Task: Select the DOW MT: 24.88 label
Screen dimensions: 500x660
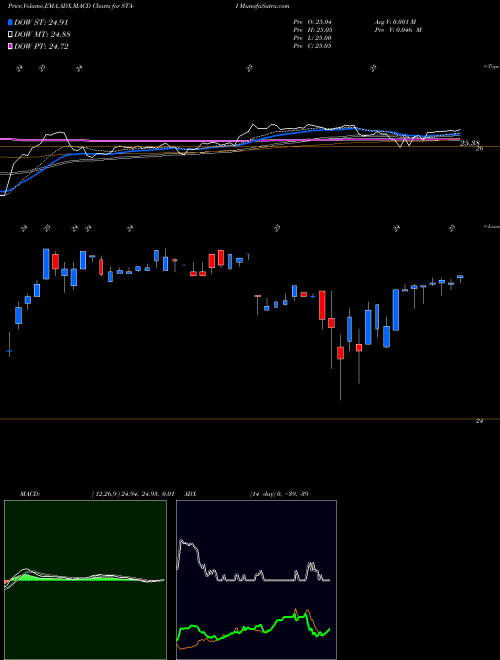Action: click(42, 35)
